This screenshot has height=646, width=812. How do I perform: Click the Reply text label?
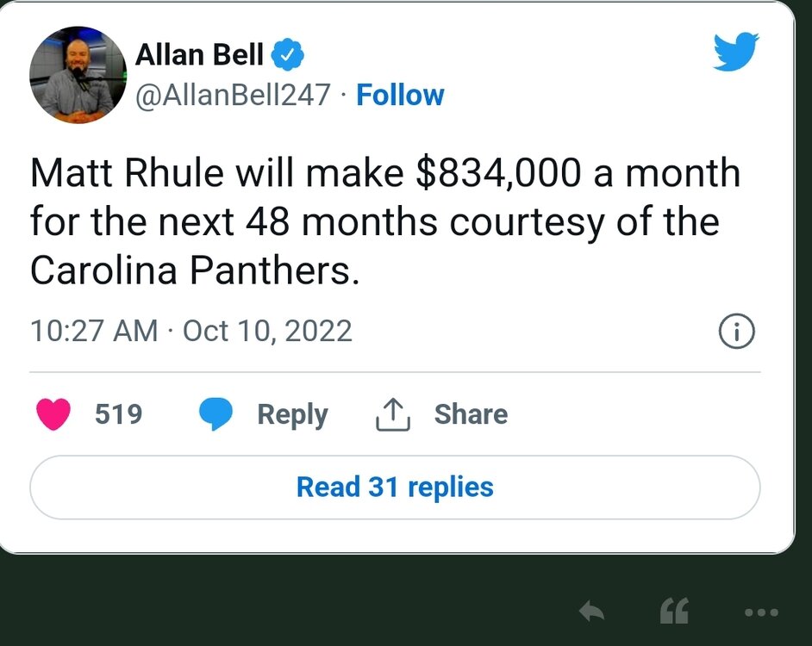tap(292, 414)
